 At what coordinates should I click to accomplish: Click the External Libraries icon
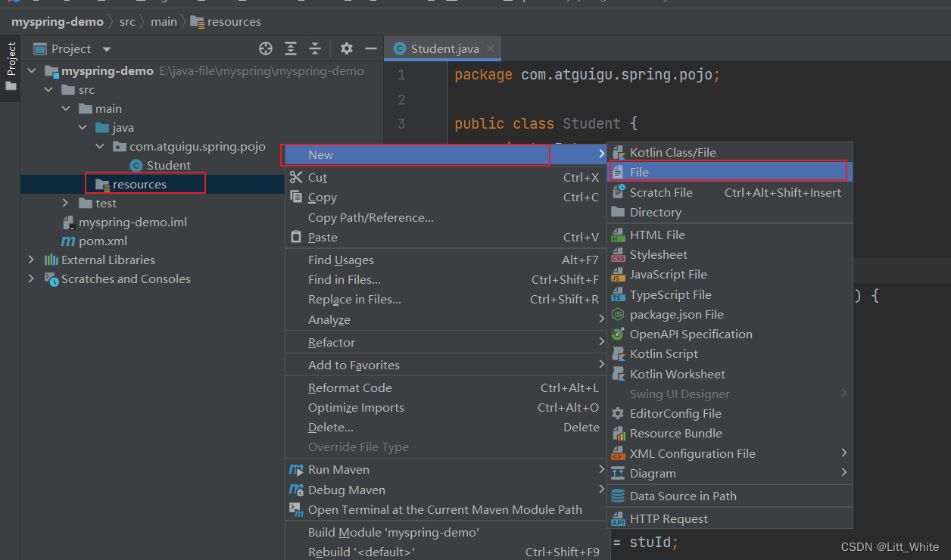[51, 260]
